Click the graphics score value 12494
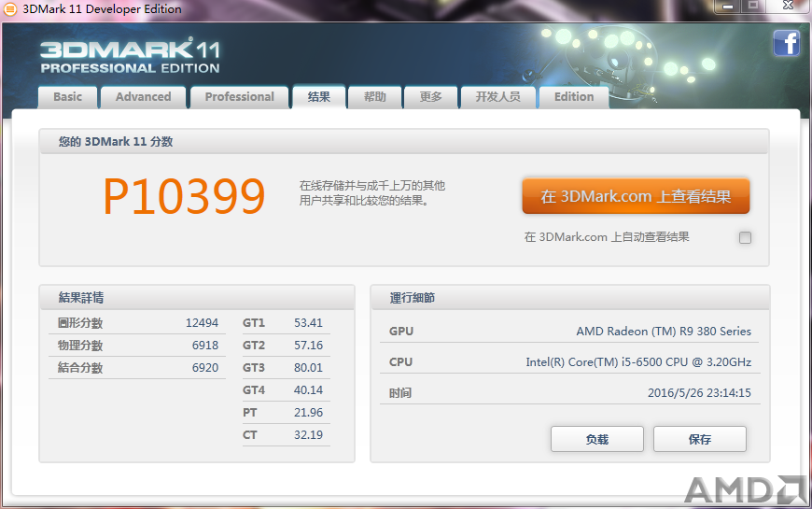Viewport: 812px width, 509px height. pos(202,323)
